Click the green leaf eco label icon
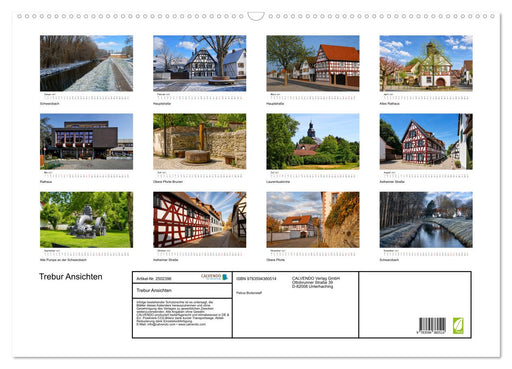The width and height of the screenshot is (512, 369). point(458,326)
